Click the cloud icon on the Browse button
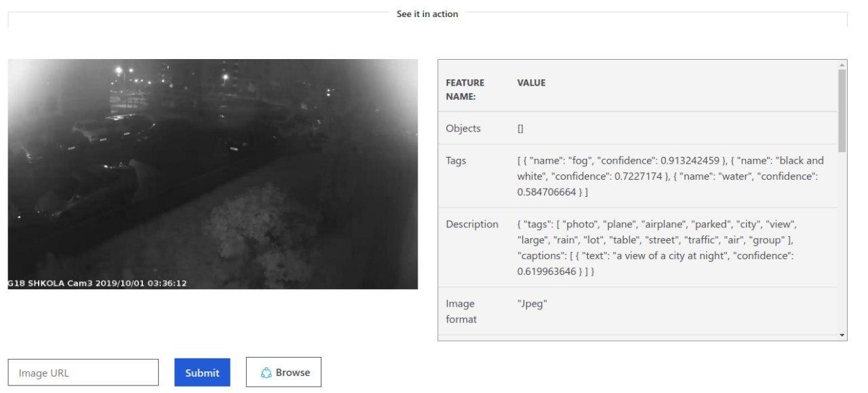 pos(265,372)
